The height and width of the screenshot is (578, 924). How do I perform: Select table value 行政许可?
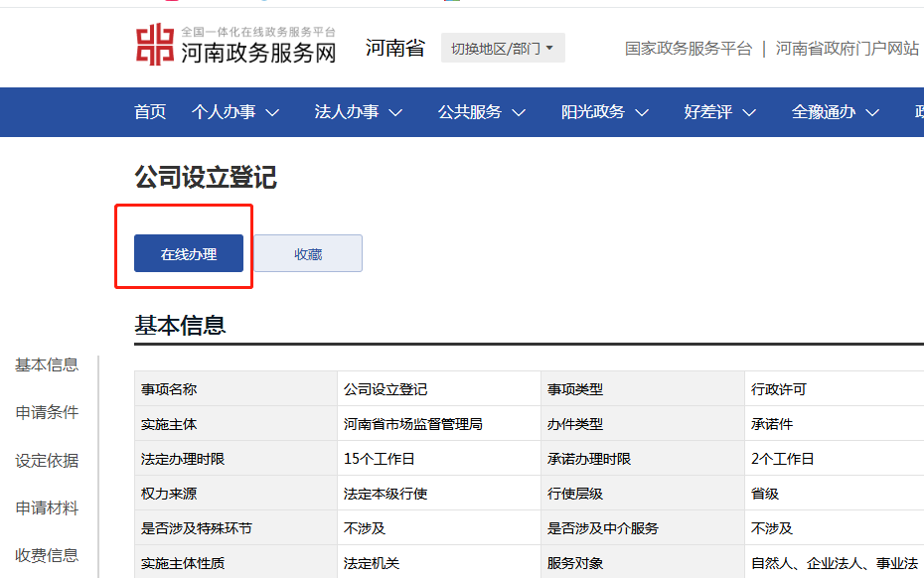779,389
